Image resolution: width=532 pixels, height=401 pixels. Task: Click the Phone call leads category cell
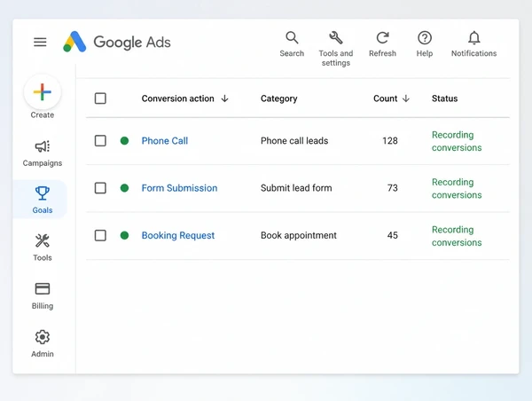294,140
